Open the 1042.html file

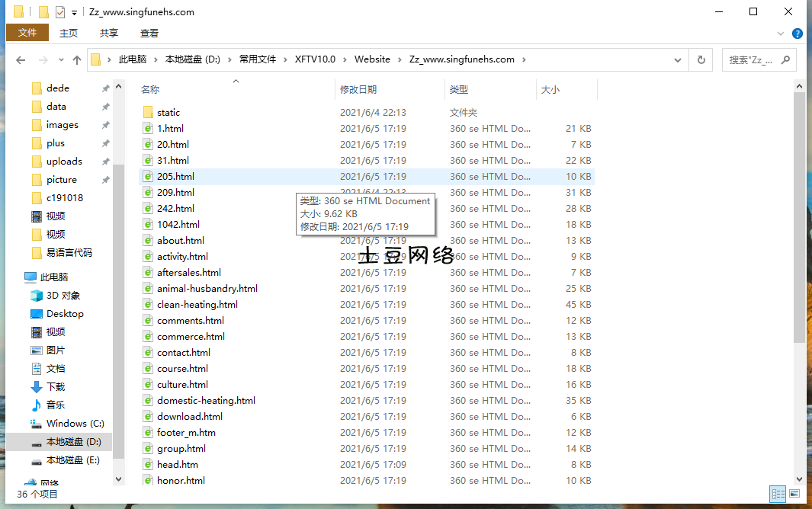[178, 225]
